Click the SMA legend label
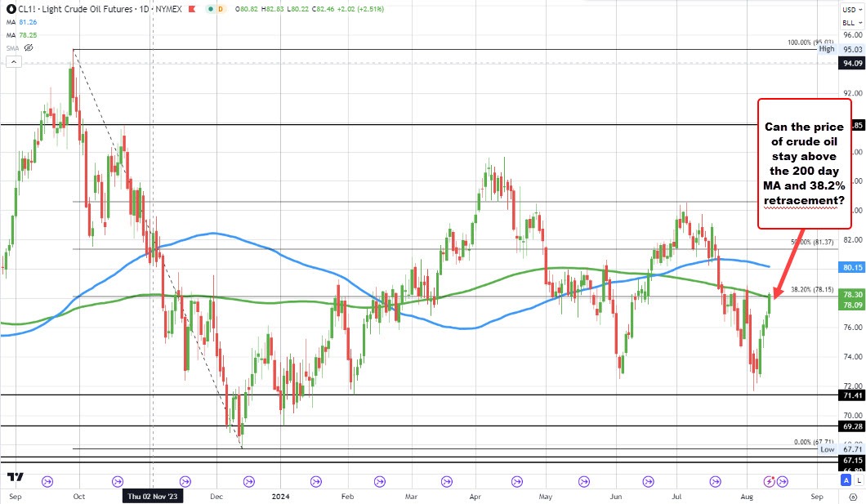Viewport: 866px width, 504px height. (13, 48)
